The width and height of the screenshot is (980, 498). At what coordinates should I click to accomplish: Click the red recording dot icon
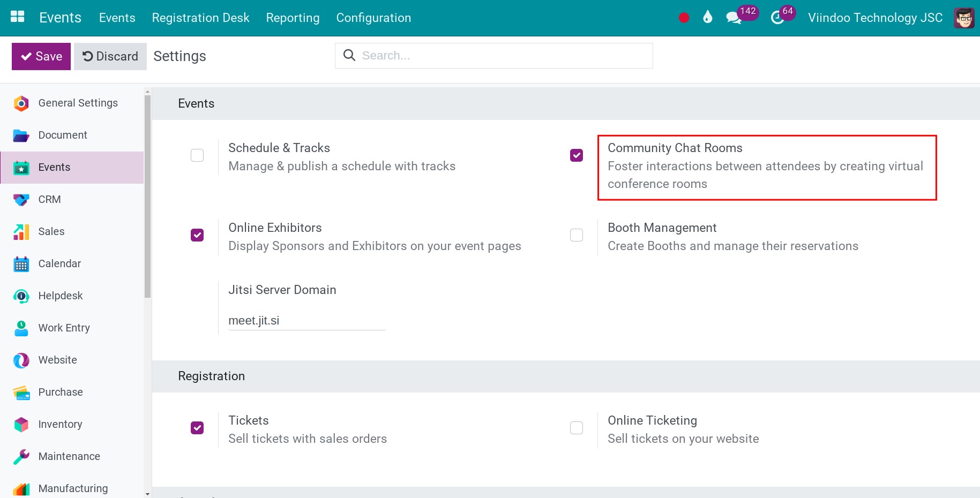point(684,18)
